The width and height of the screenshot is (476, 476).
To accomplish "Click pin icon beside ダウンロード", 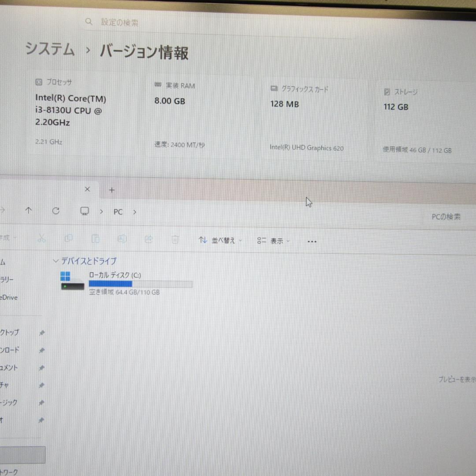I will coord(42,350).
